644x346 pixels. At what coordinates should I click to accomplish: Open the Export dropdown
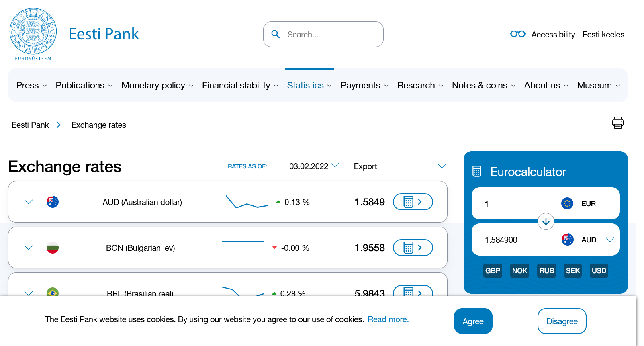[x=399, y=166]
